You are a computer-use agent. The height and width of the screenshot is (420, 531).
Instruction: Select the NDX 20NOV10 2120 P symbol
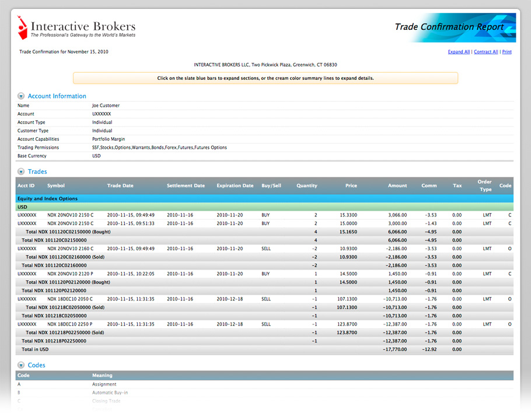[x=70, y=274]
